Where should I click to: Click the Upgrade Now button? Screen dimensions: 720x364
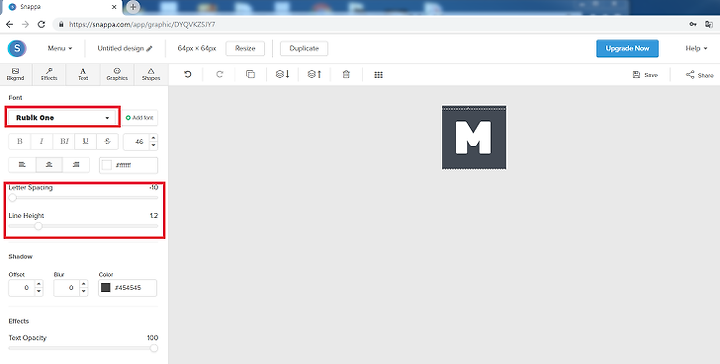[x=627, y=48]
